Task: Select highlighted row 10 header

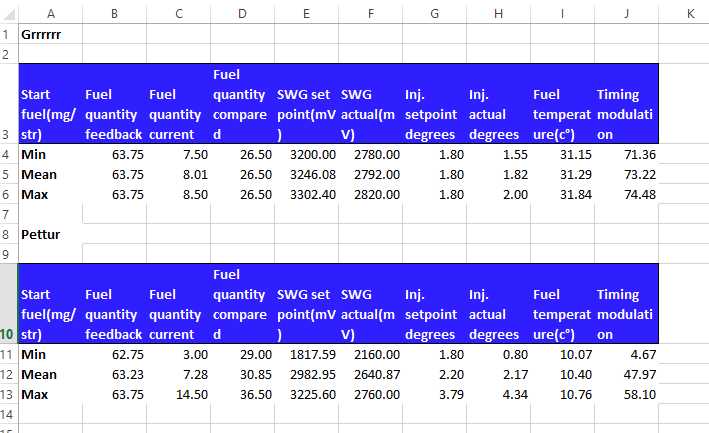Action: [9, 304]
